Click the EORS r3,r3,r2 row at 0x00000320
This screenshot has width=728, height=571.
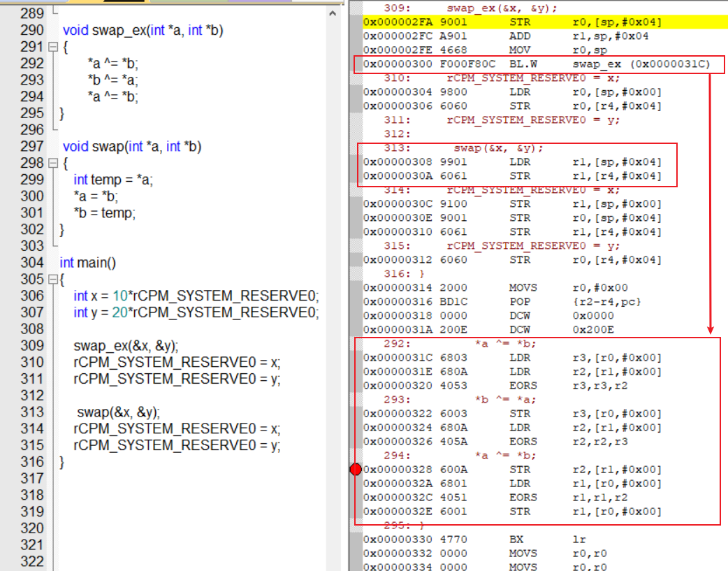click(x=545, y=385)
